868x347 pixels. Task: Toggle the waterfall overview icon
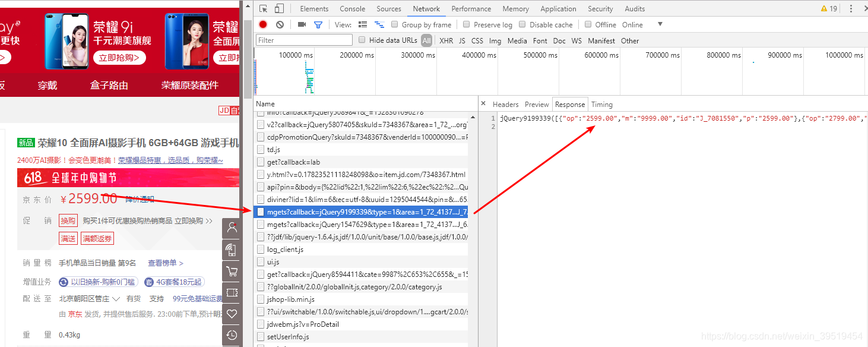(x=379, y=24)
